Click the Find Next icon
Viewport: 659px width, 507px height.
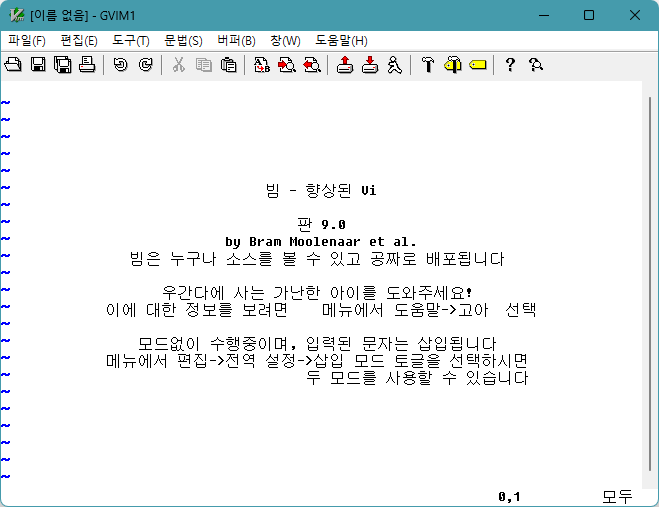click(286, 65)
